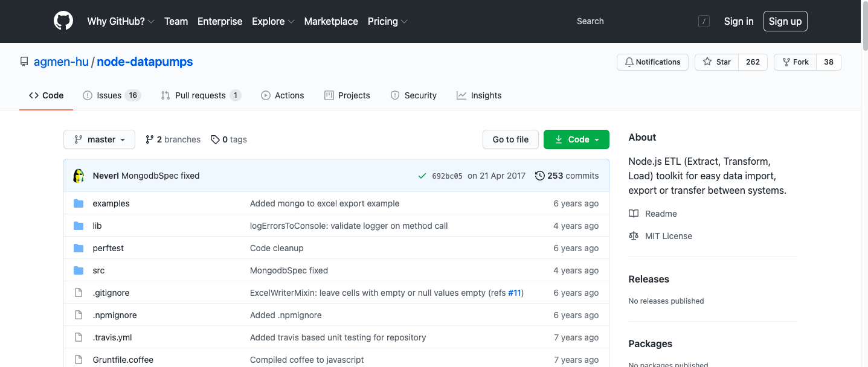The height and width of the screenshot is (367, 868).
Task: View the 0 tags list
Action: pos(228,139)
